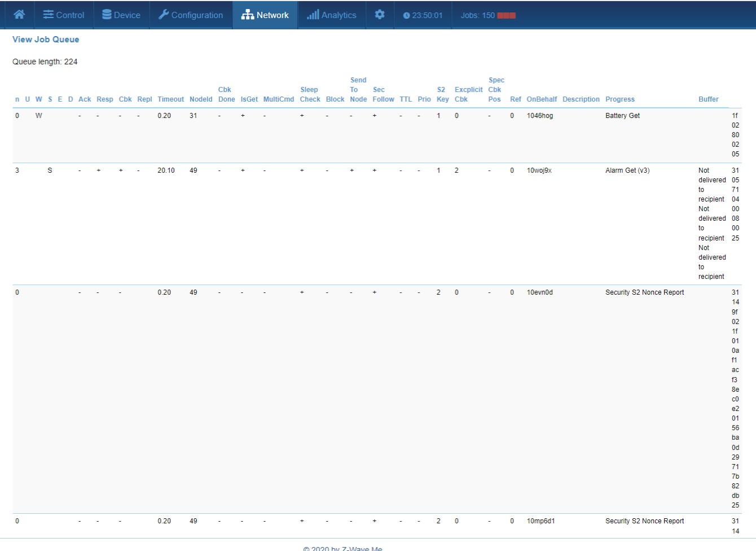Click the Send To Node column header

point(358,90)
